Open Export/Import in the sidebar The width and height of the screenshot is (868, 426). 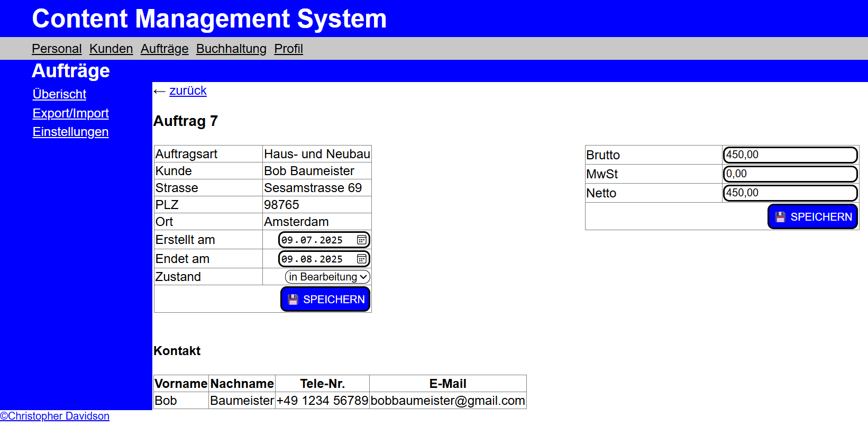(70, 113)
